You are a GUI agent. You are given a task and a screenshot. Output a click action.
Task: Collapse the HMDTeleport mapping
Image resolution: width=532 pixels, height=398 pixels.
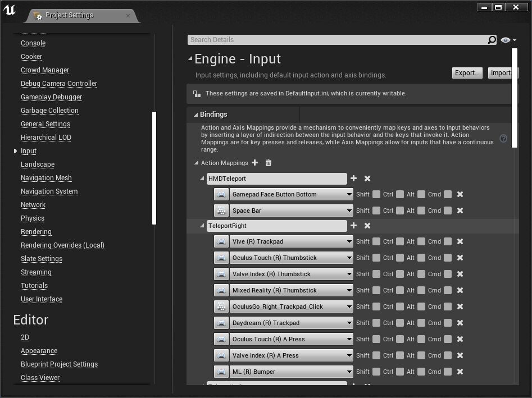click(x=202, y=179)
